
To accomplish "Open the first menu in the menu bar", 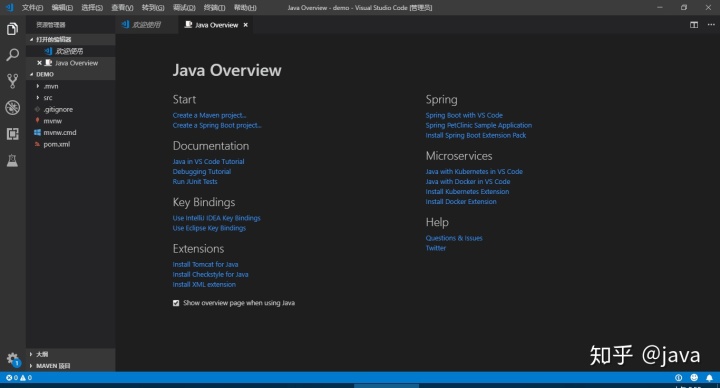I will pyautogui.click(x=32, y=8).
